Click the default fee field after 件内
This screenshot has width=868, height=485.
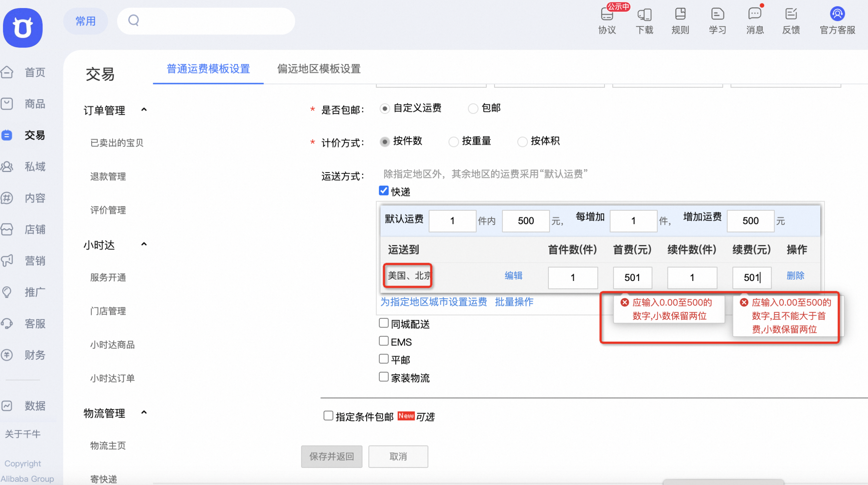(526, 221)
